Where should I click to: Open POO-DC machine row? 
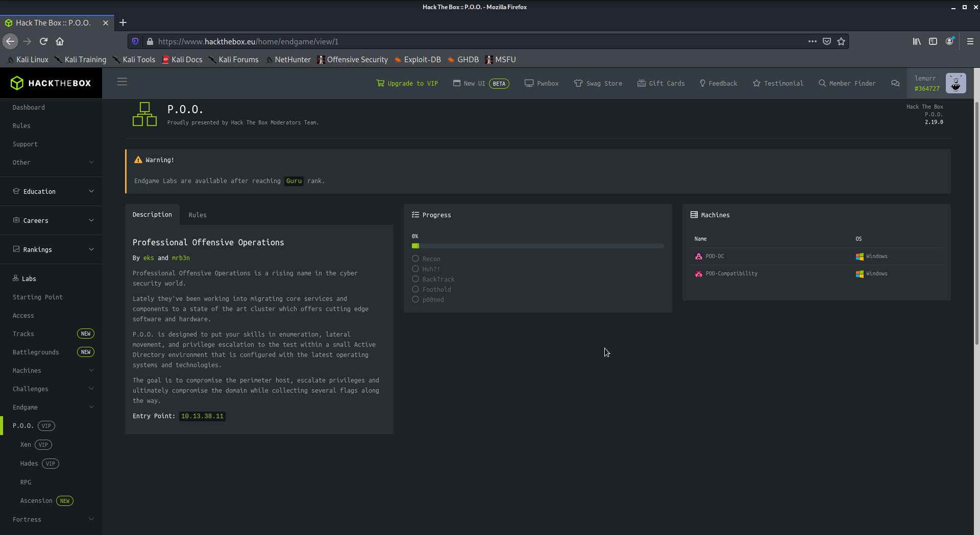tap(817, 257)
